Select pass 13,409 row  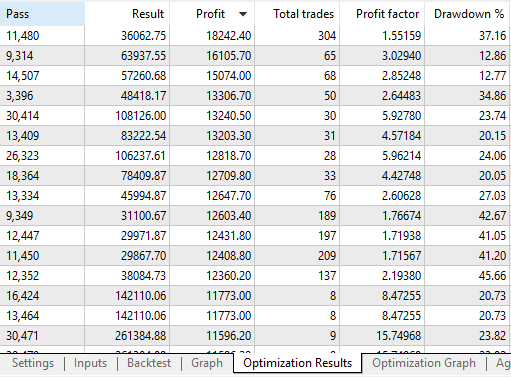click(255, 136)
